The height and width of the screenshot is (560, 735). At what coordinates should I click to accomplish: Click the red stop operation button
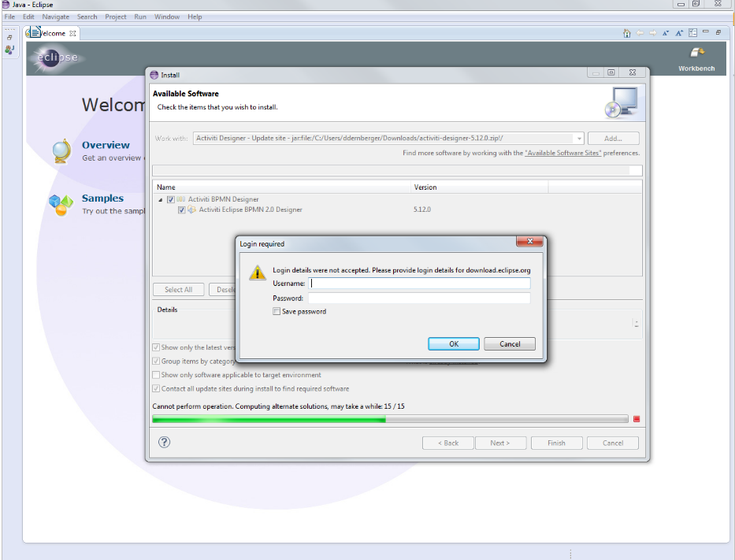coord(637,419)
